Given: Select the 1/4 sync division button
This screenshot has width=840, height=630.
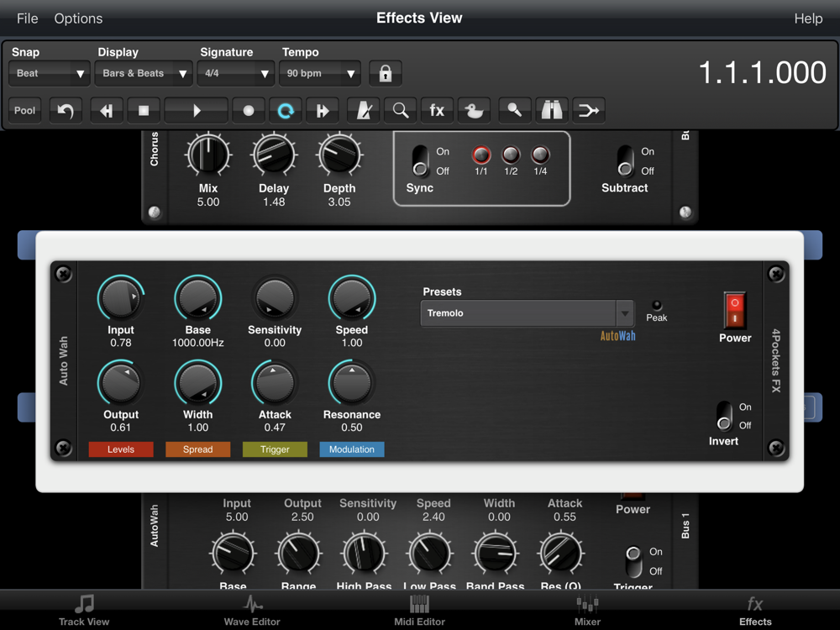Looking at the screenshot, I should 540,155.
